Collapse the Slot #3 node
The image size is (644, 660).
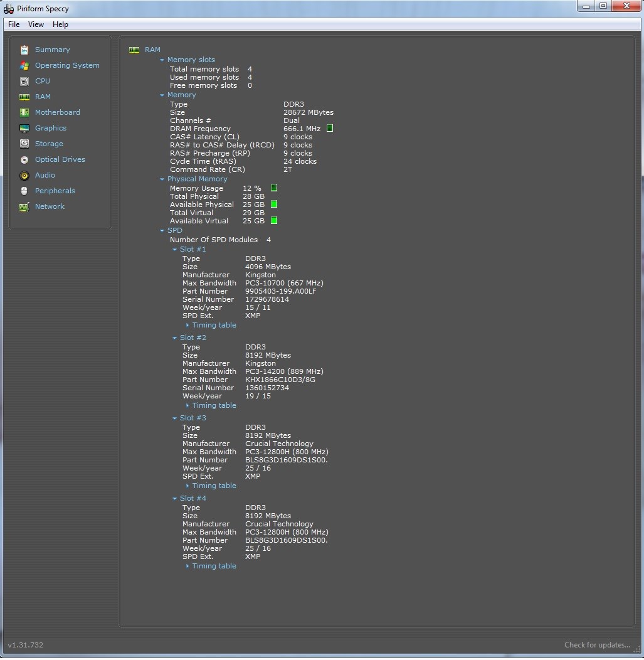tap(174, 418)
